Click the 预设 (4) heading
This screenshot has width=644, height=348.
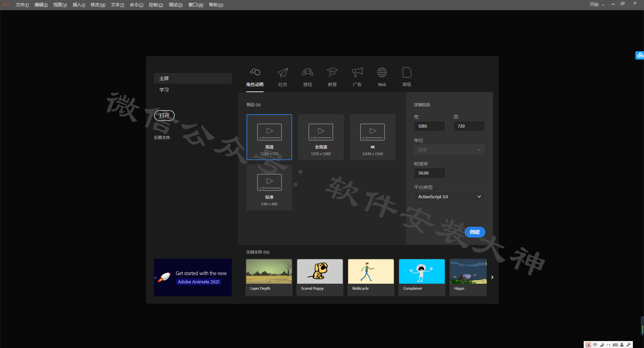pos(253,105)
